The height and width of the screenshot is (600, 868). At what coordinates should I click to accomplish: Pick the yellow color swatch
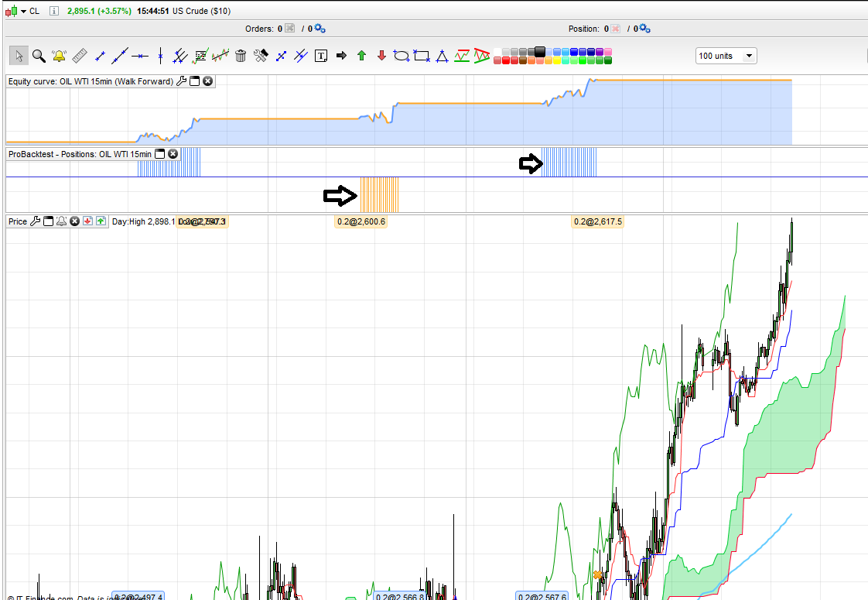point(557,60)
